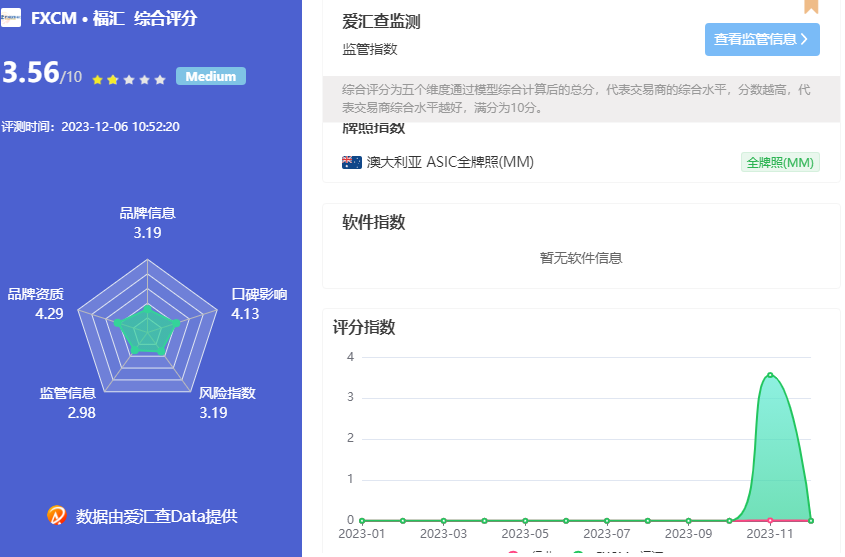Click the fifth gray rating star
The image size is (845, 557).
159,79
